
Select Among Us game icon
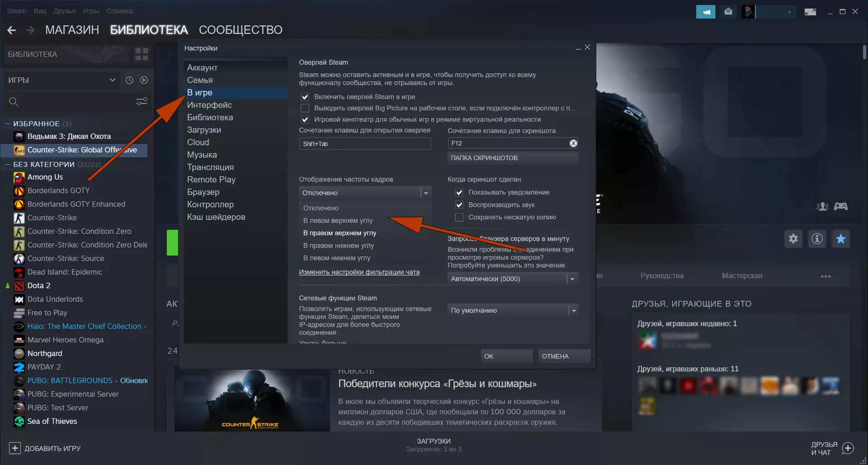pos(19,177)
